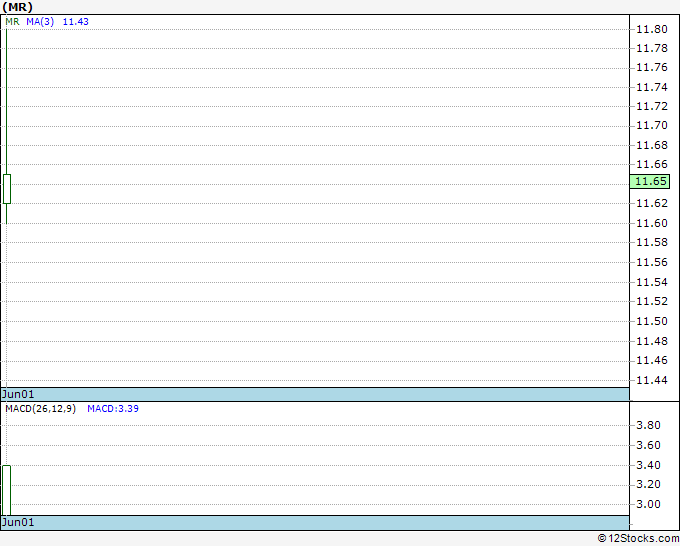The height and width of the screenshot is (546, 680).
Task: Click the 11.72 price axis label
Action: [651, 107]
